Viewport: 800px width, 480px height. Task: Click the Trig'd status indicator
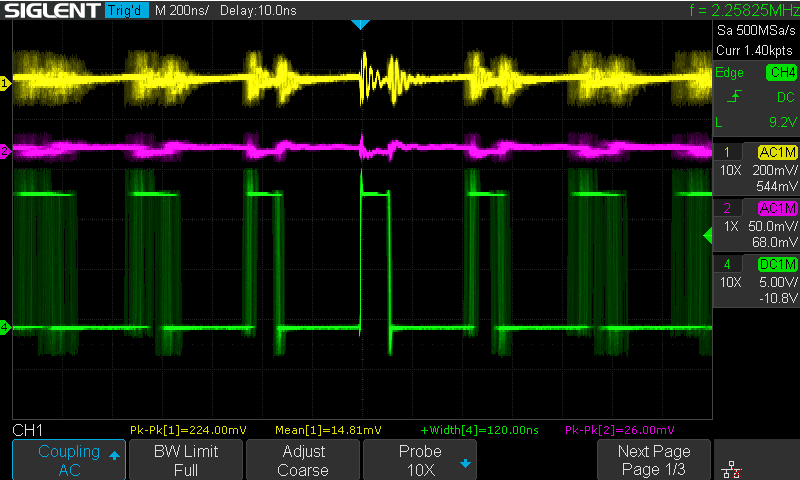pyautogui.click(x=127, y=10)
